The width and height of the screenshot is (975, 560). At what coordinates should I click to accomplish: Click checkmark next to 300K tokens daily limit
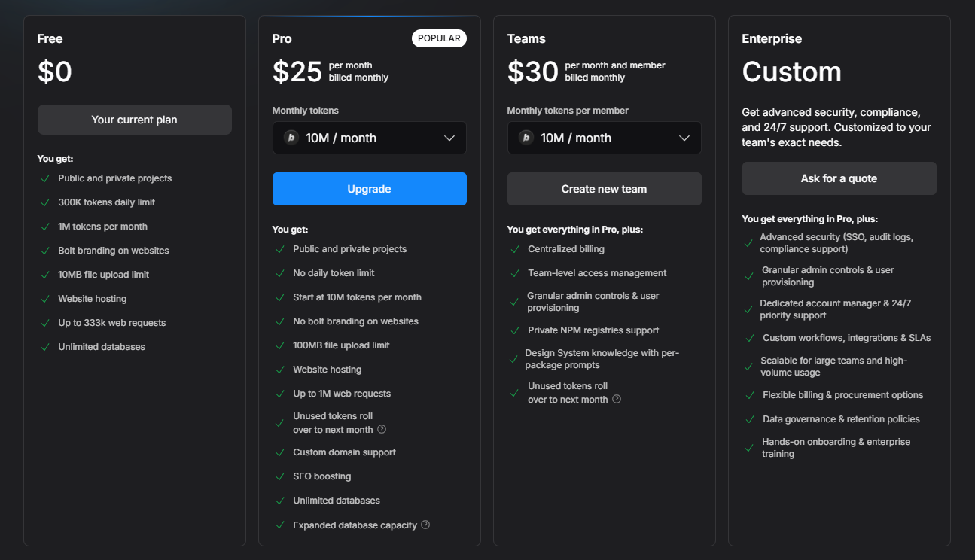45,202
